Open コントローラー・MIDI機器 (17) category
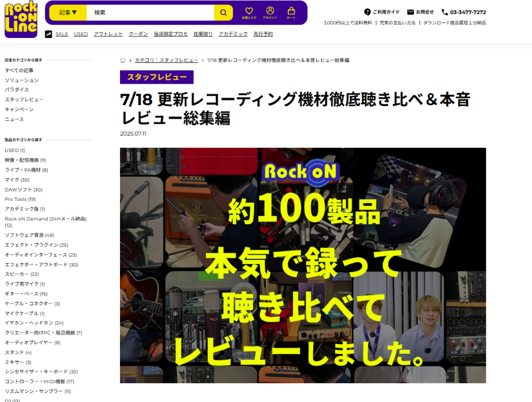The width and height of the screenshot is (532, 402). pyautogui.click(x=39, y=382)
